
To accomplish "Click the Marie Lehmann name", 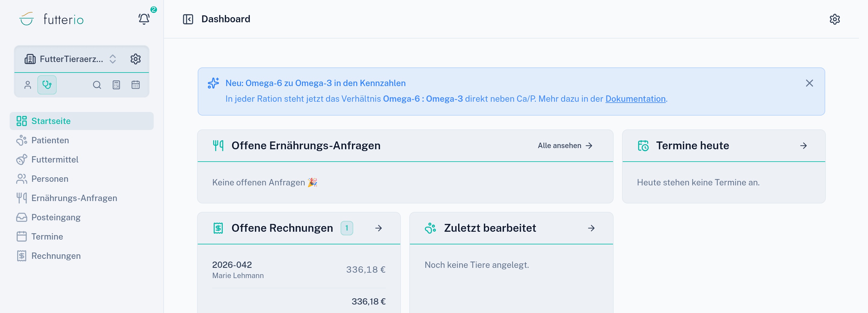I will [238, 275].
